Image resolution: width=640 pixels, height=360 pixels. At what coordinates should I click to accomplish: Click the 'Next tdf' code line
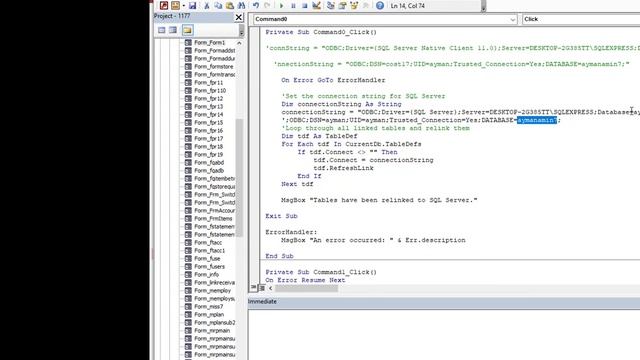[x=297, y=184]
